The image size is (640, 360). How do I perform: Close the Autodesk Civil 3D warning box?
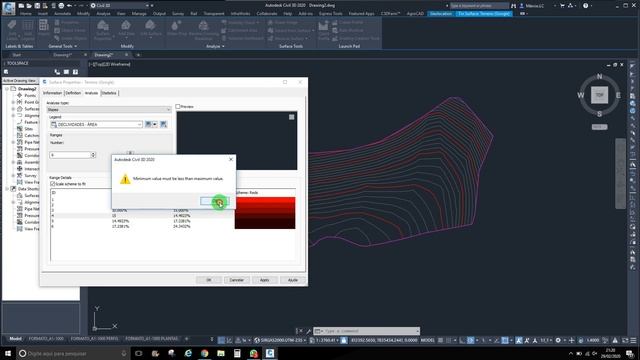[x=231, y=159]
